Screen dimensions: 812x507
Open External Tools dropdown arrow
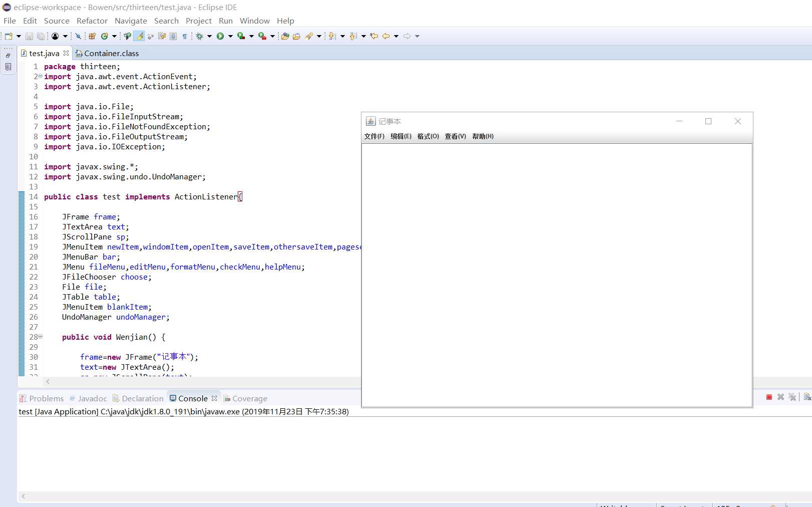coord(272,36)
